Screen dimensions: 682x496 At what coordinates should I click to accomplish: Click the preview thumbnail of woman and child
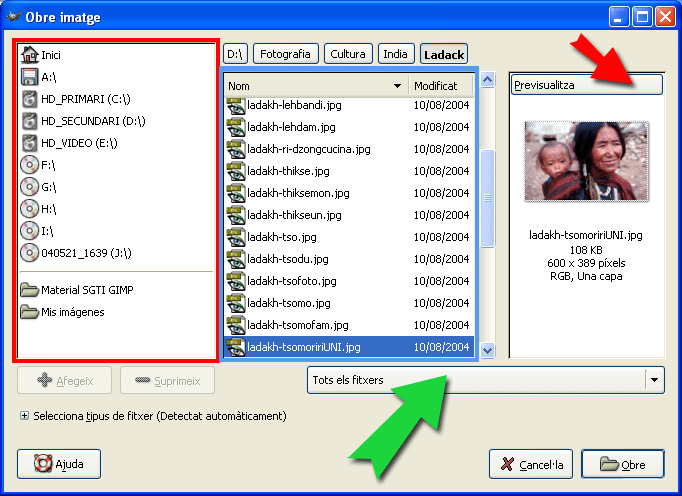(x=586, y=161)
